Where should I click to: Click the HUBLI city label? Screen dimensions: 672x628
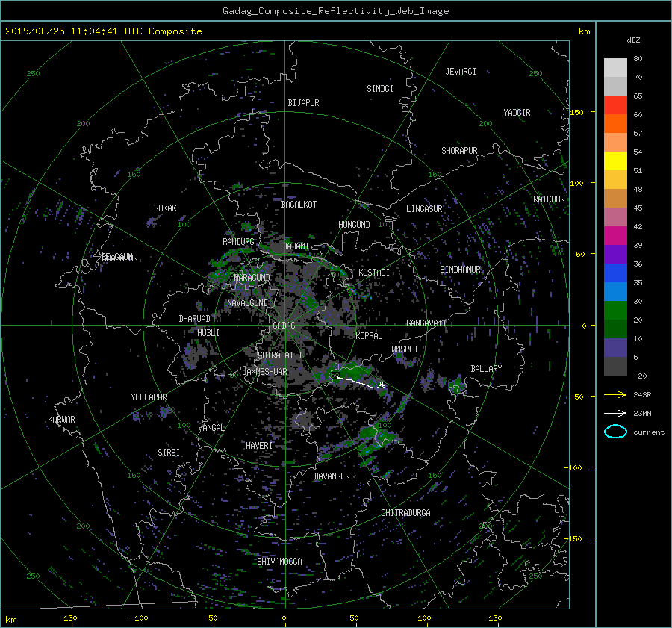coord(208,333)
